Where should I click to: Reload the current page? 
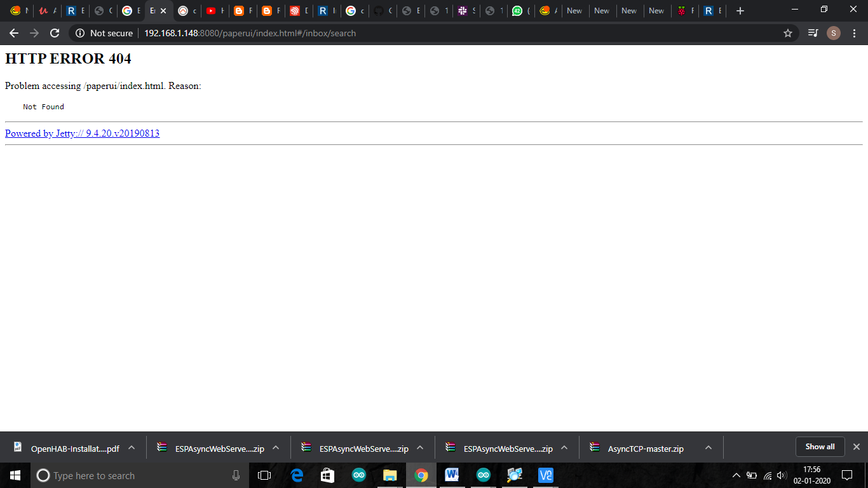point(55,33)
